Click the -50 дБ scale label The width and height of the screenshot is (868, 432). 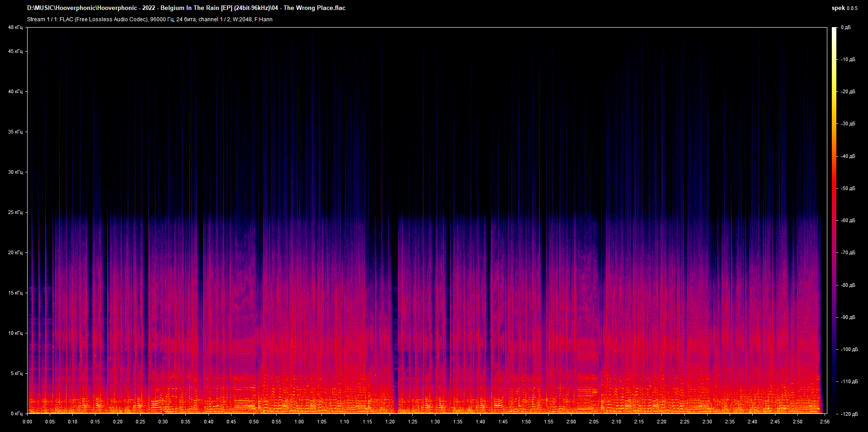(x=848, y=188)
